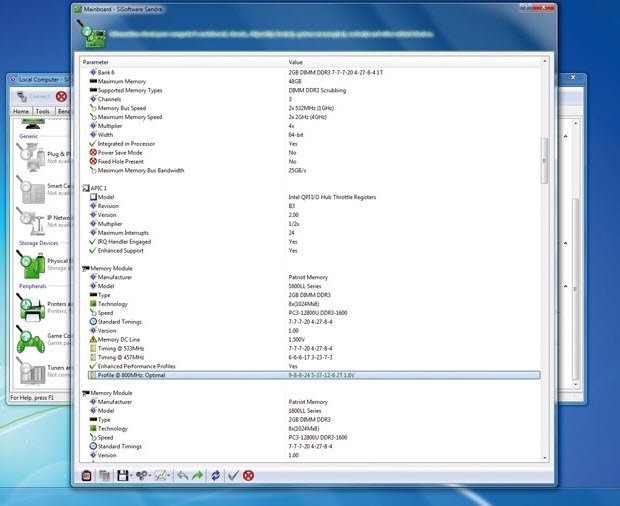Select the Enhanced Performance Profiles row
Image resolution: width=620 pixels, height=506 pixels.
point(135,367)
